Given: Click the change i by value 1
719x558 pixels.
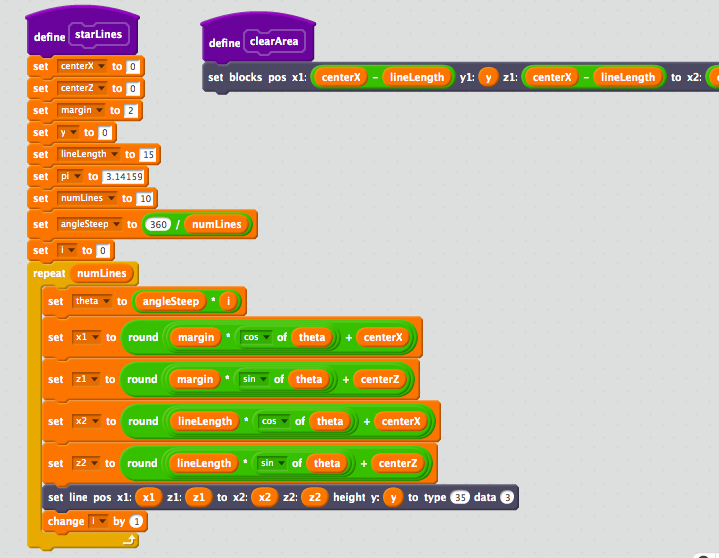Looking at the screenshot, I should coord(136,521).
